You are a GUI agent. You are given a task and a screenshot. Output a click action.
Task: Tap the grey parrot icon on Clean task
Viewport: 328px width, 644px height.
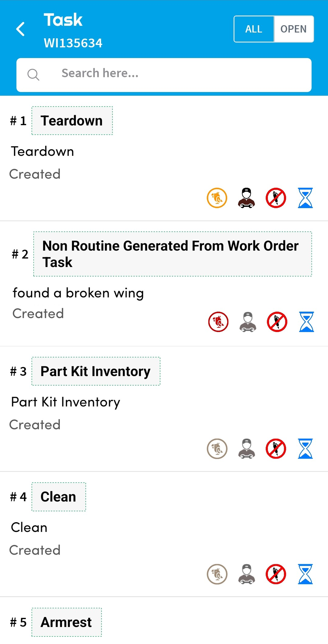[217, 574]
